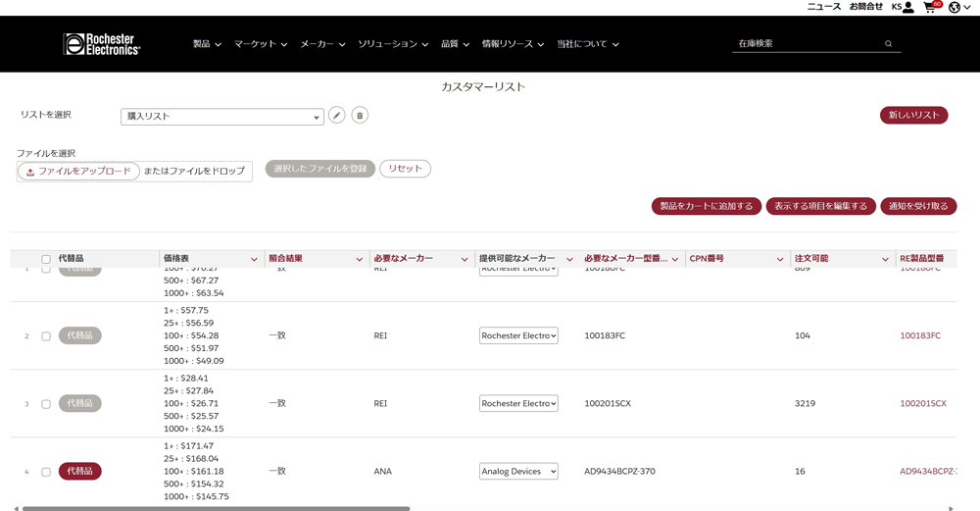980x511 pixels.
Task: Check the row 3 checkbox for 100201SCX
Action: click(x=46, y=404)
